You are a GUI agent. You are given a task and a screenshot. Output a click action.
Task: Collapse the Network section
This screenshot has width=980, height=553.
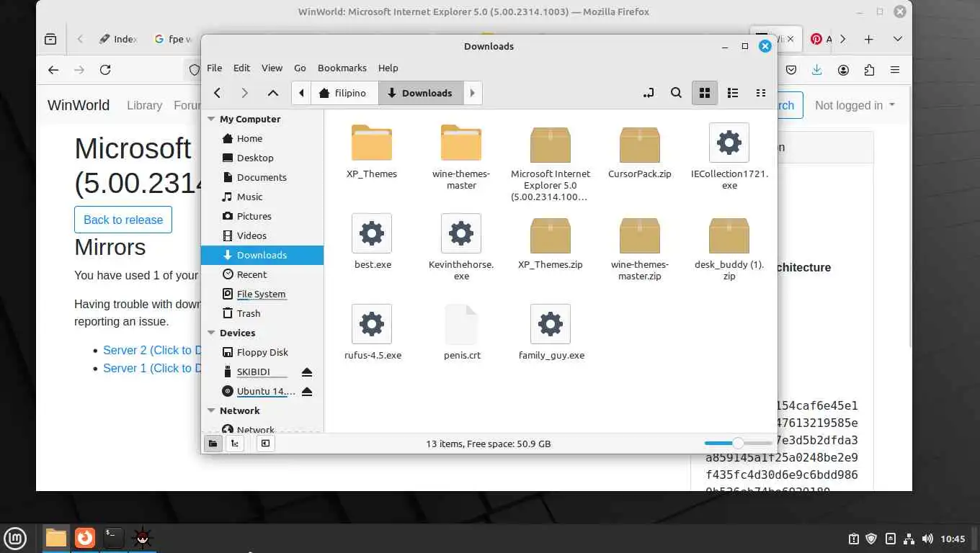point(211,411)
